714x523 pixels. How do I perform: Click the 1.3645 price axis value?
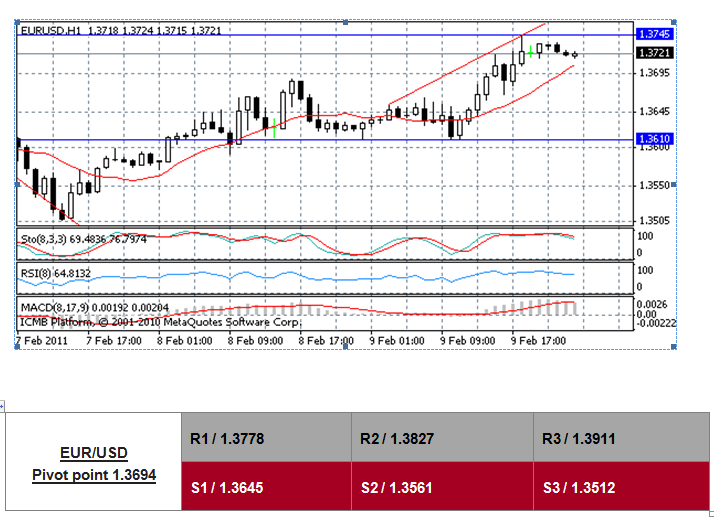(x=654, y=112)
